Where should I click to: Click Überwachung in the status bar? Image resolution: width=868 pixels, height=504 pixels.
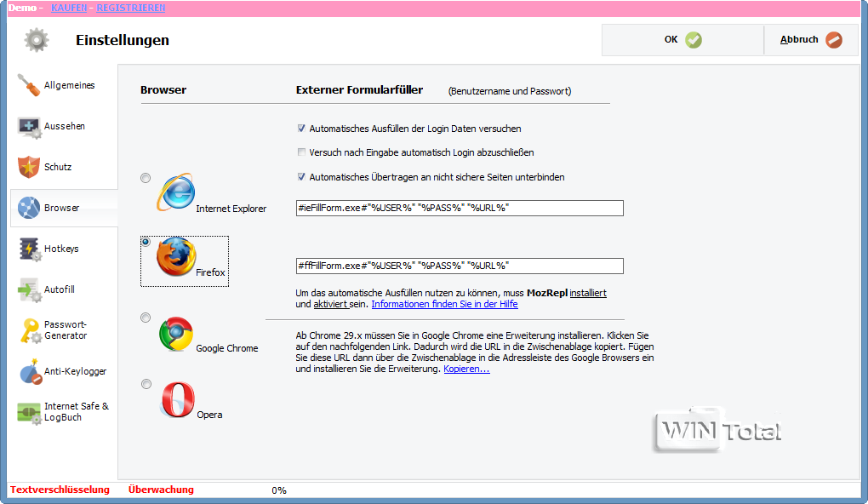(x=161, y=490)
